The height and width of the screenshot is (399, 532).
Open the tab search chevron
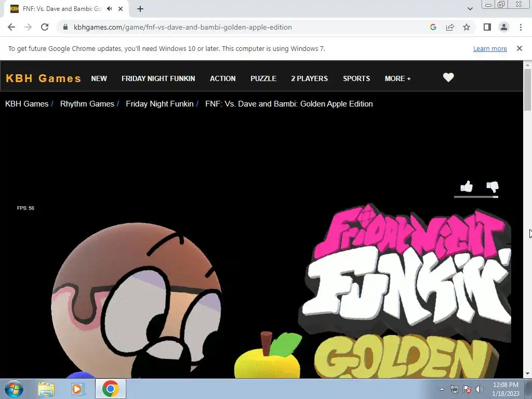click(x=470, y=9)
